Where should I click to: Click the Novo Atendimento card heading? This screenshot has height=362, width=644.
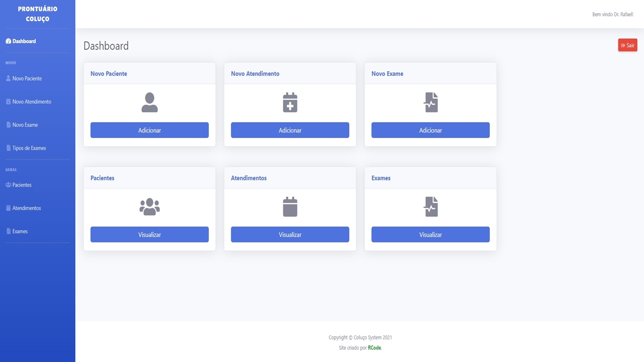click(x=255, y=74)
